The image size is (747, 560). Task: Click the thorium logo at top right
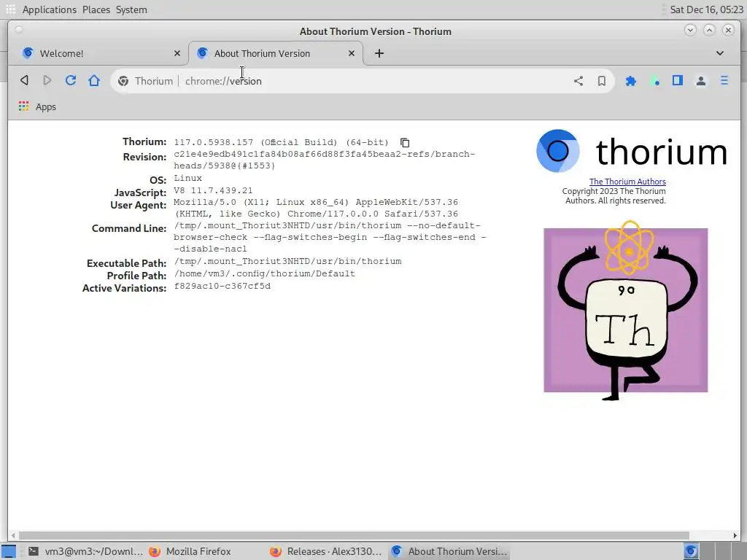click(x=632, y=151)
